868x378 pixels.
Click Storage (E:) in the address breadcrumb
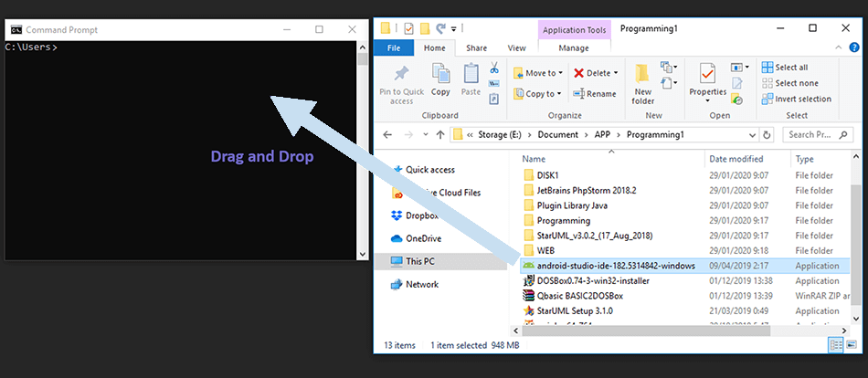tap(501, 134)
